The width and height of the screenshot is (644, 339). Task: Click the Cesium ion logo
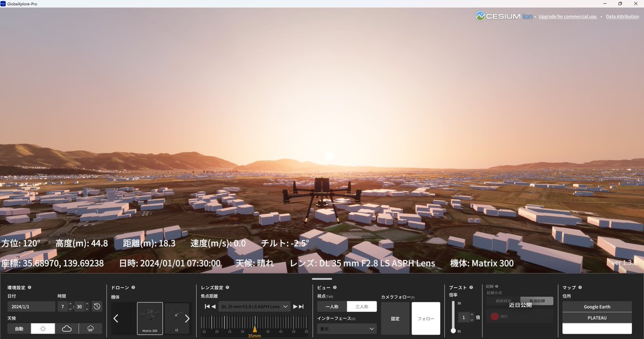click(x=503, y=16)
